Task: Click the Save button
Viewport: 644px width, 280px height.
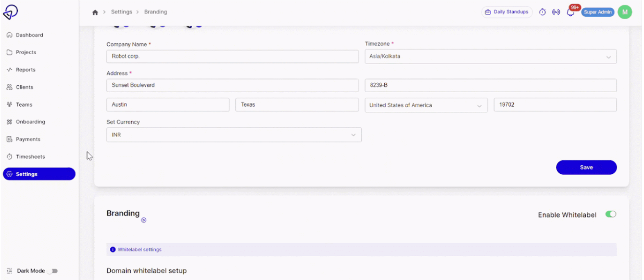Action: pyautogui.click(x=586, y=168)
